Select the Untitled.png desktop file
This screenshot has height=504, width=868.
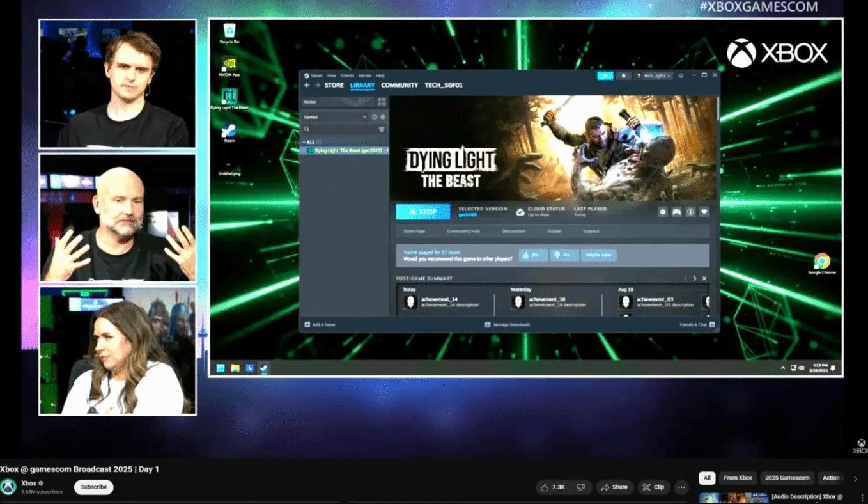229,168
